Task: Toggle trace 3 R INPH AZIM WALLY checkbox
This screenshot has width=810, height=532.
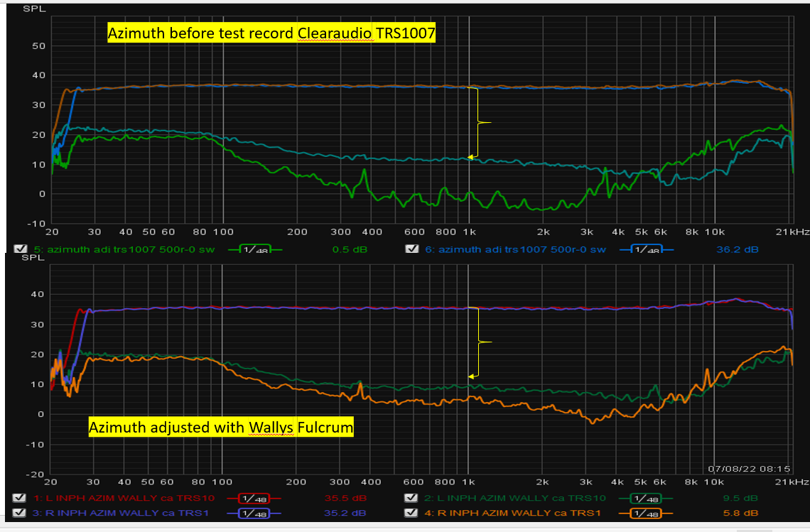Action: [19, 512]
